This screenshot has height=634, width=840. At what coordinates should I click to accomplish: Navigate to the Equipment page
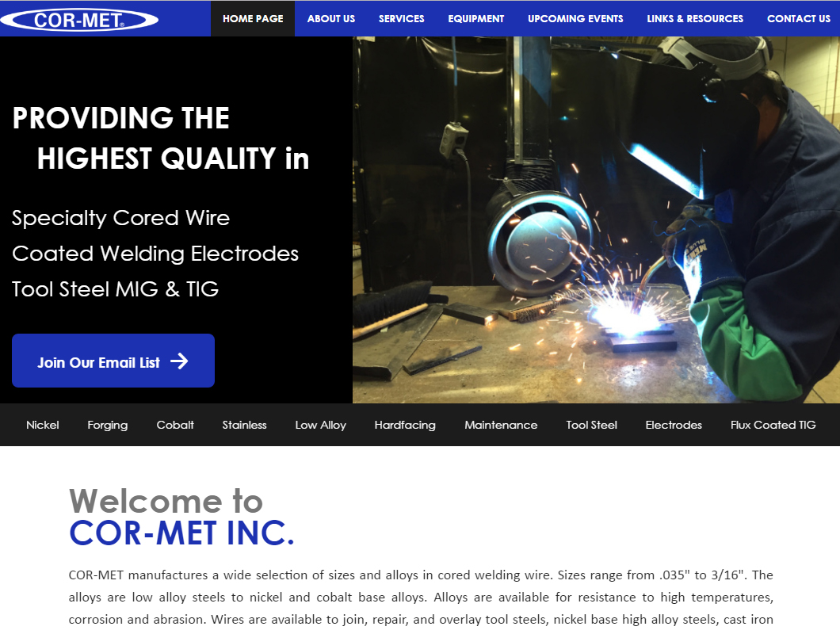pos(476,19)
